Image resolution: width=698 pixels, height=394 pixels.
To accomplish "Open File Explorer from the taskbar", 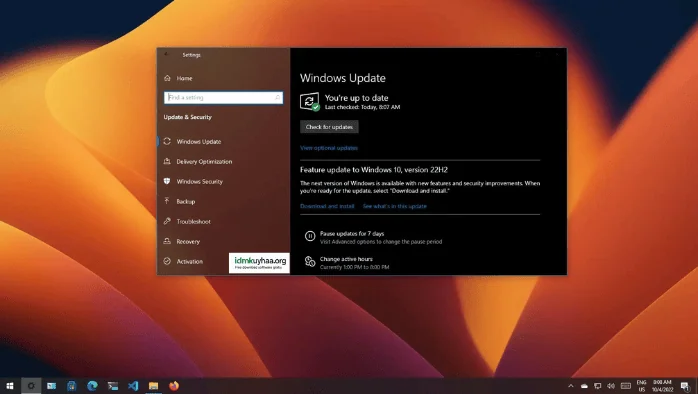I will (x=154, y=386).
